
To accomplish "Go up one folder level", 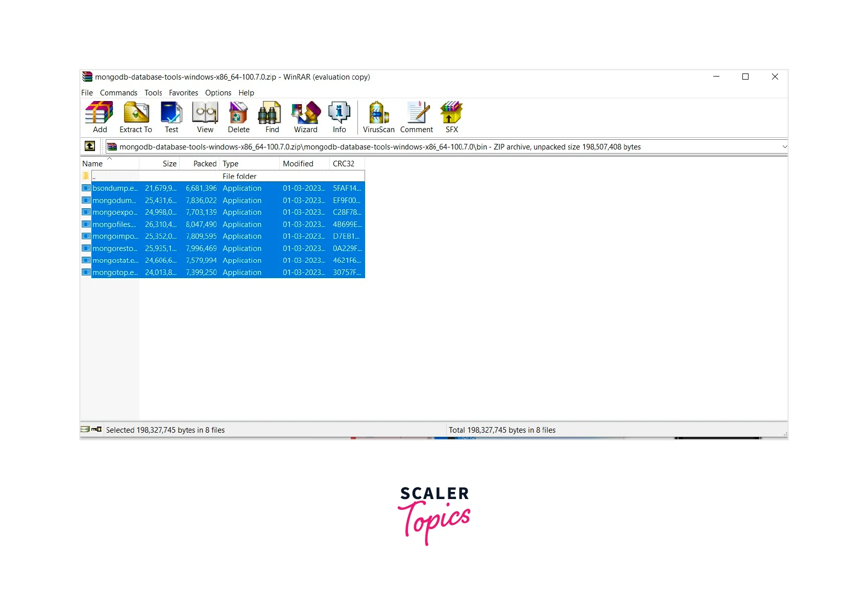I will (x=90, y=146).
